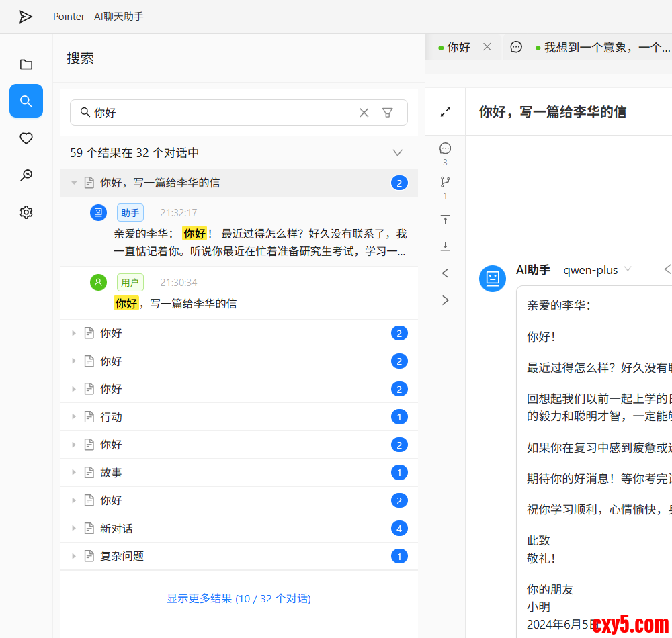The width and height of the screenshot is (672, 638).
Task: Close the '你好' tab
Action: click(x=487, y=47)
